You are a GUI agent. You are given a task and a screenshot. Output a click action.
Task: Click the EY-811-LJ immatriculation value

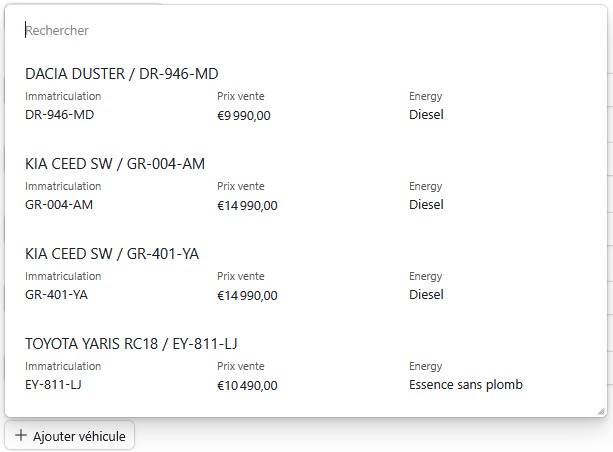point(53,385)
